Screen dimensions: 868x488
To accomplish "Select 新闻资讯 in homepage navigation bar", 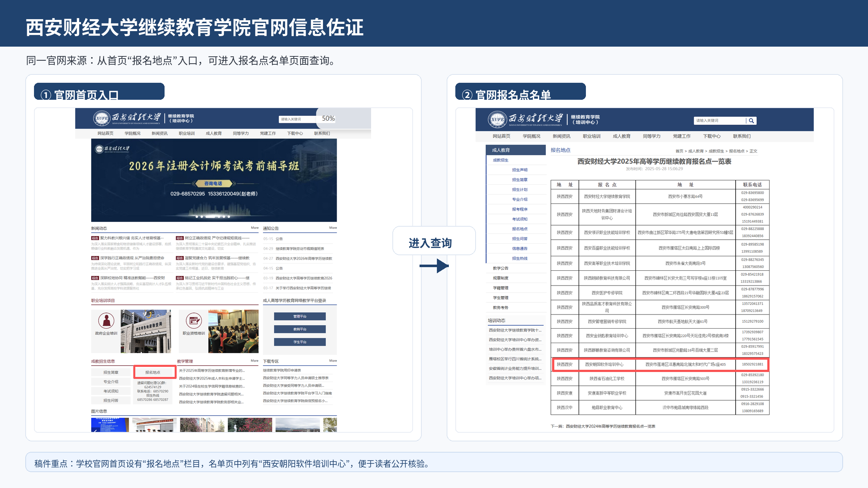I will [159, 133].
